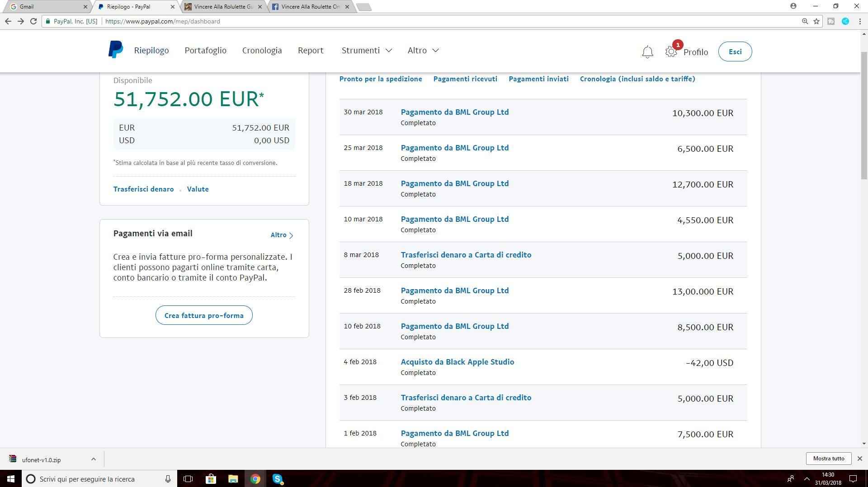This screenshot has height=487, width=868.
Task: Click the browser zoom magnifier icon
Action: pyautogui.click(x=805, y=21)
